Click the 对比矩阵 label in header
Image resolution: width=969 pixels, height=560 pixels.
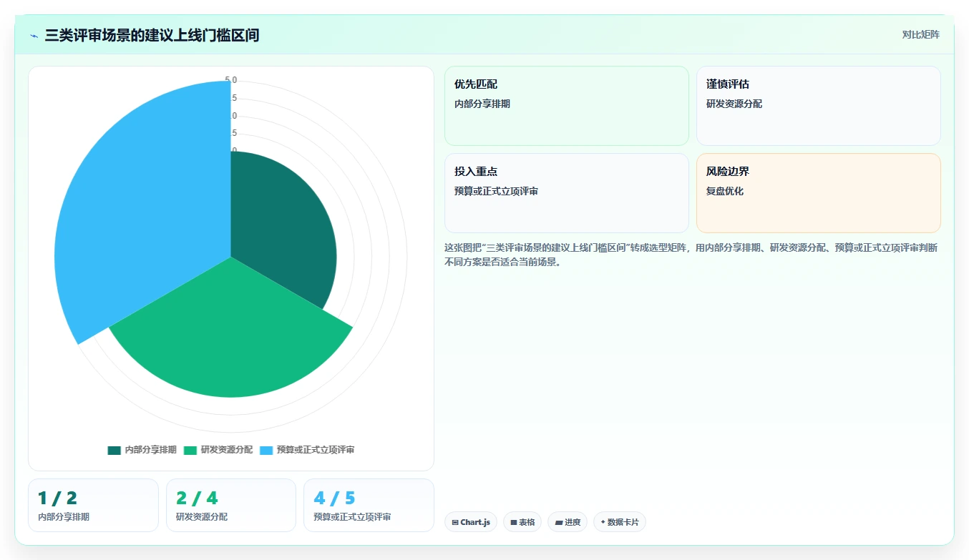coord(920,34)
